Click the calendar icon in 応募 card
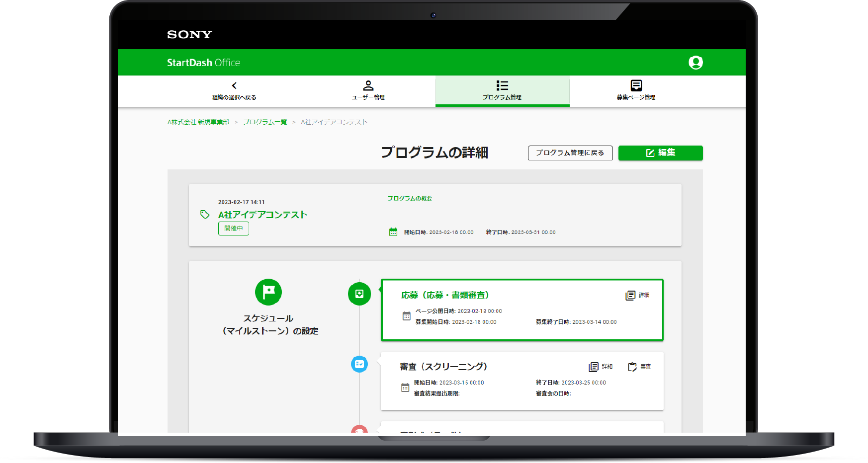The image size is (868, 463). 406,316
